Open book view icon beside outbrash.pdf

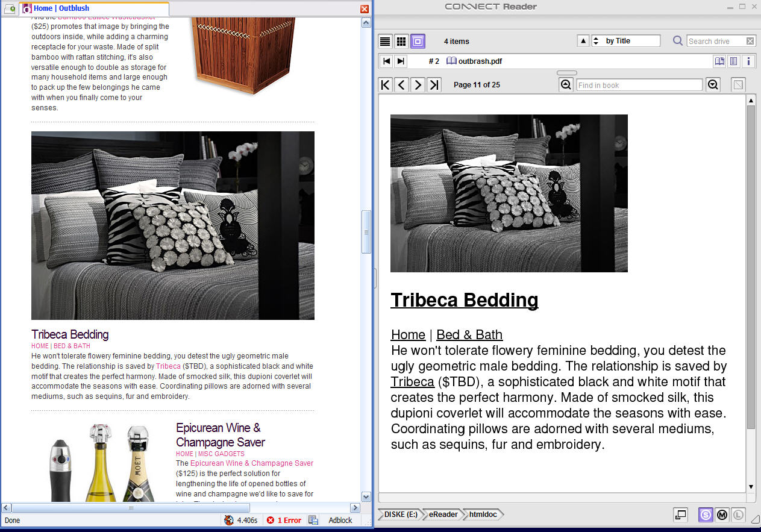point(719,61)
